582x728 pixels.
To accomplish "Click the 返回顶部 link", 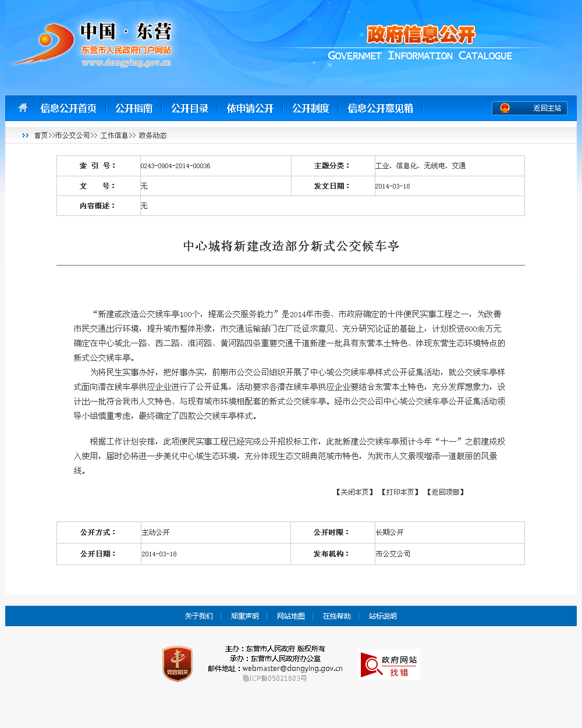I will (x=445, y=492).
